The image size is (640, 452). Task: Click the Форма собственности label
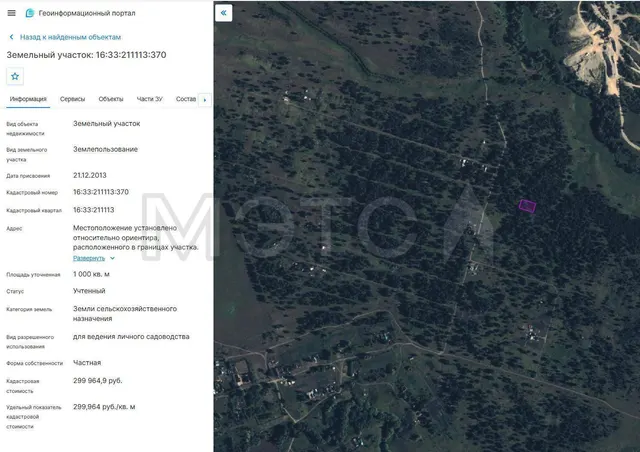click(35, 363)
